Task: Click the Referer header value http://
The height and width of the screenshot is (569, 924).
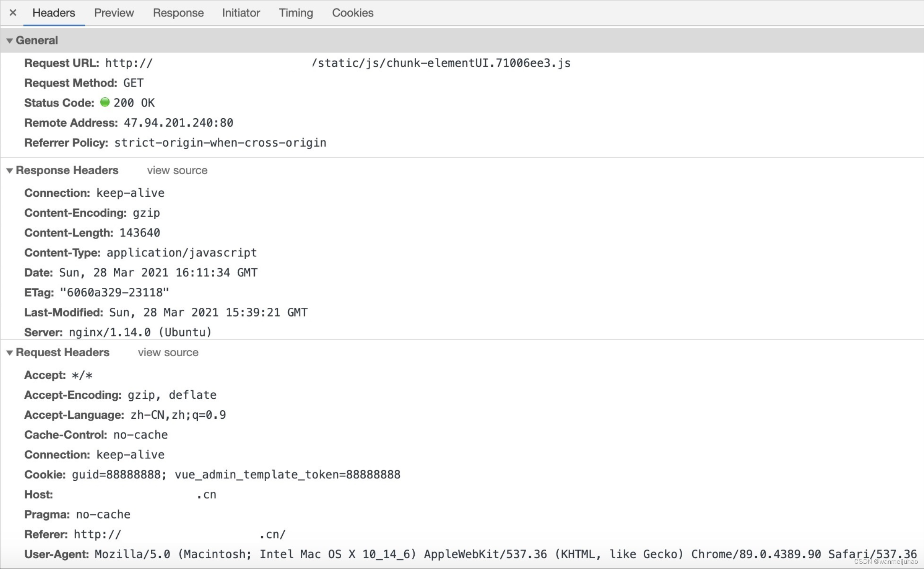Action: (97, 535)
